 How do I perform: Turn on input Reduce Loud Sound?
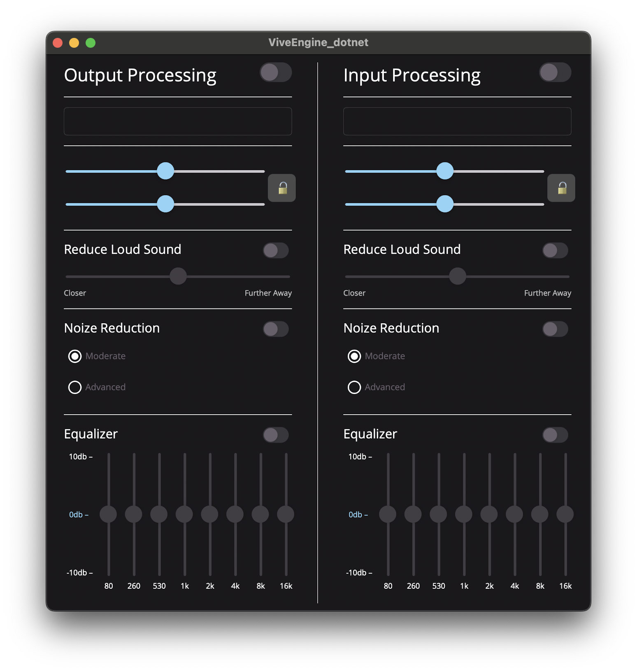pyautogui.click(x=555, y=250)
